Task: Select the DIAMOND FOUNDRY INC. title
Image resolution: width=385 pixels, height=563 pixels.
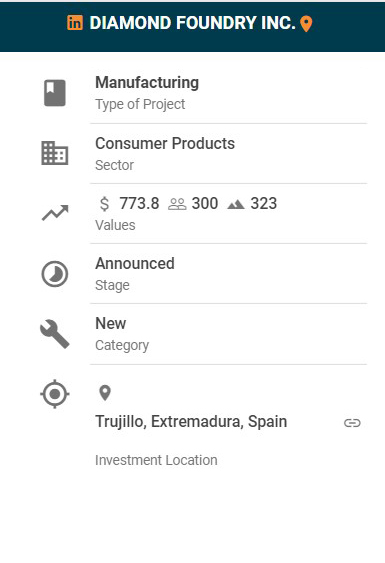Action: click(x=192, y=23)
